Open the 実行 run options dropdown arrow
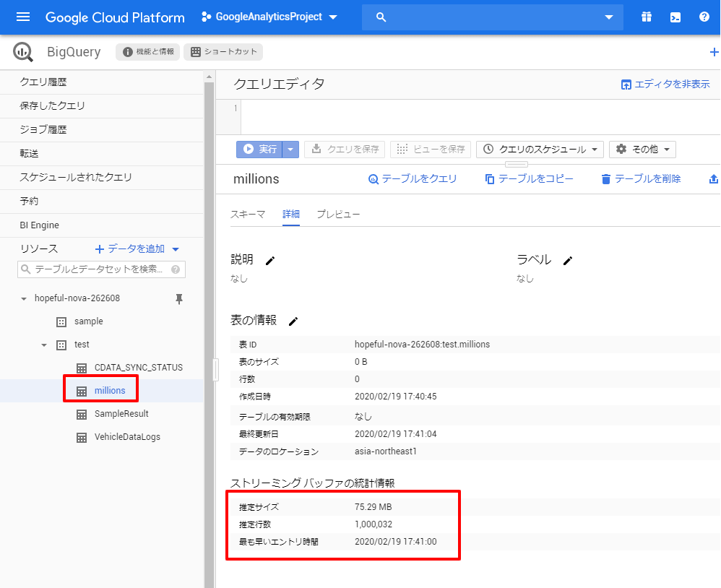Image resolution: width=721 pixels, height=588 pixels. (x=290, y=150)
